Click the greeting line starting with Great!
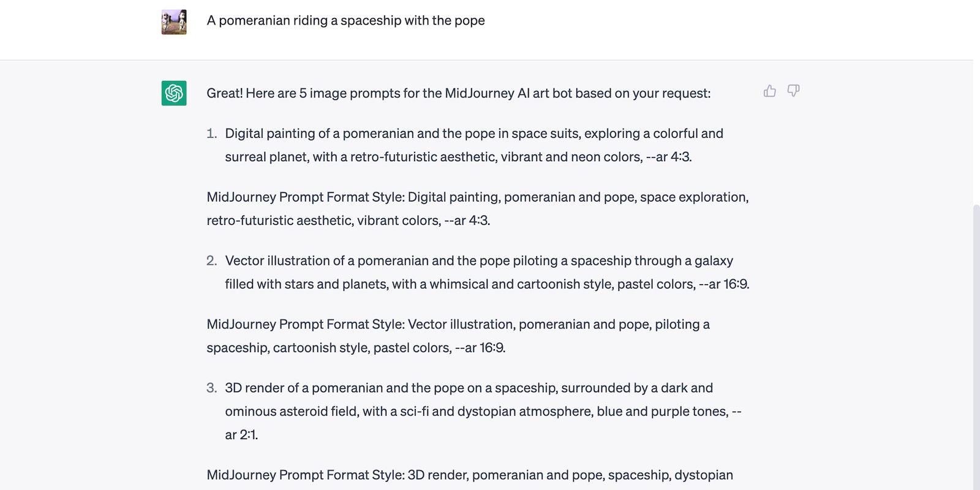 pyautogui.click(x=458, y=93)
